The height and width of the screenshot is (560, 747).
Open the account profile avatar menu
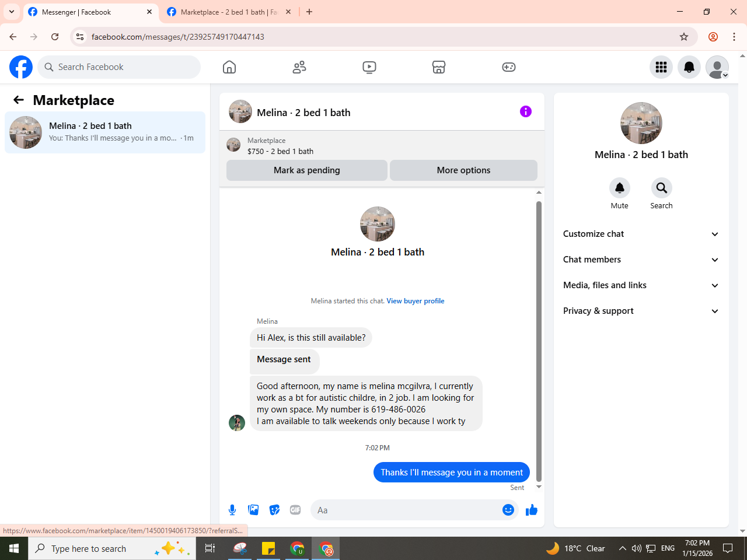tap(717, 67)
